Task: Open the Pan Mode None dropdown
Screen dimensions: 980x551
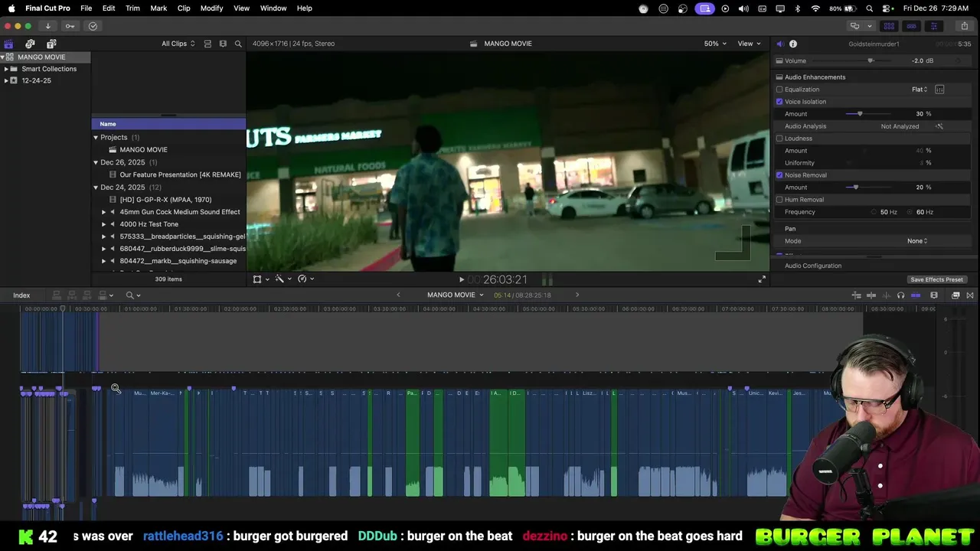Action: 917,241
